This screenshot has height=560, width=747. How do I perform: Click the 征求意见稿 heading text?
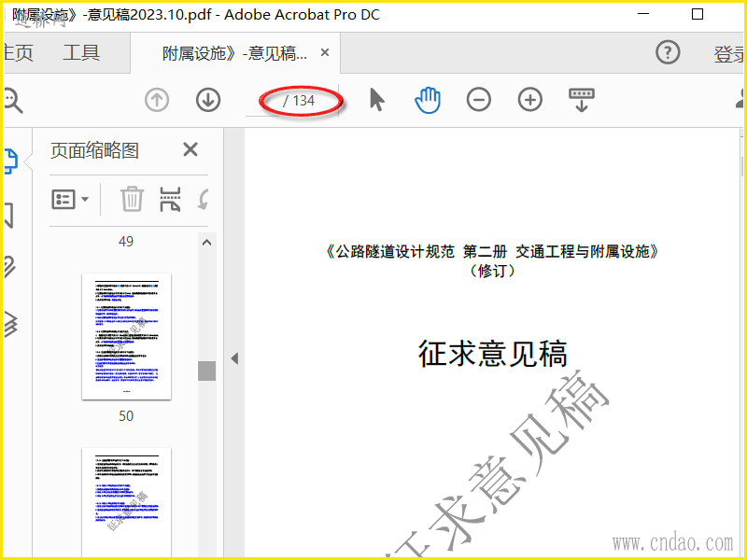tap(493, 354)
